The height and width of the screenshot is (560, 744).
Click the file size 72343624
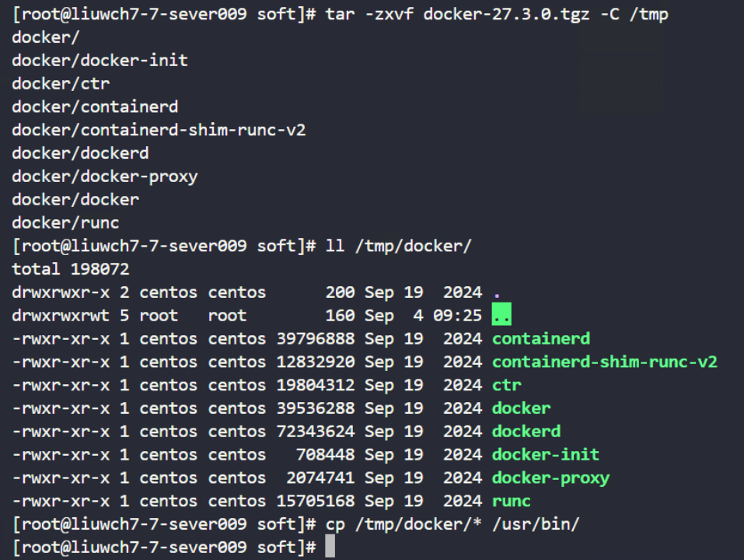(x=316, y=432)
